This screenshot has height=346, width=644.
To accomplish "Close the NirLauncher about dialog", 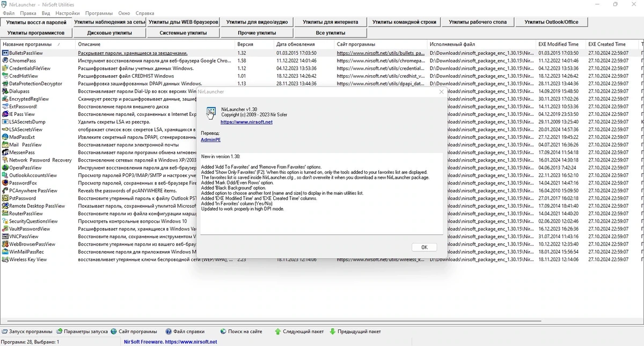I will click(x=442, y=92).
